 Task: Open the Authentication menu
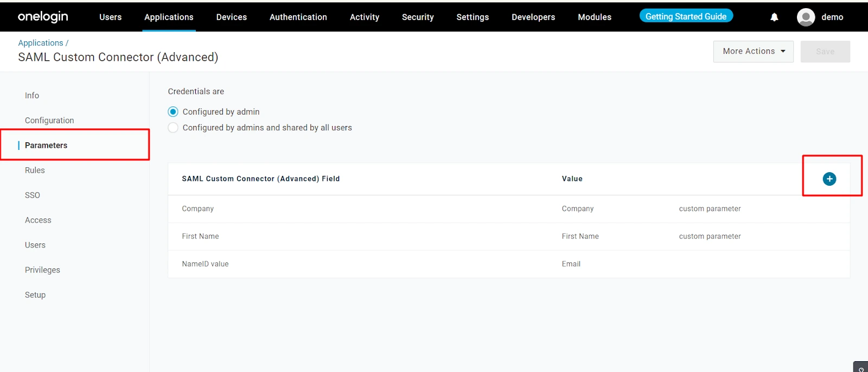point(298,17)
